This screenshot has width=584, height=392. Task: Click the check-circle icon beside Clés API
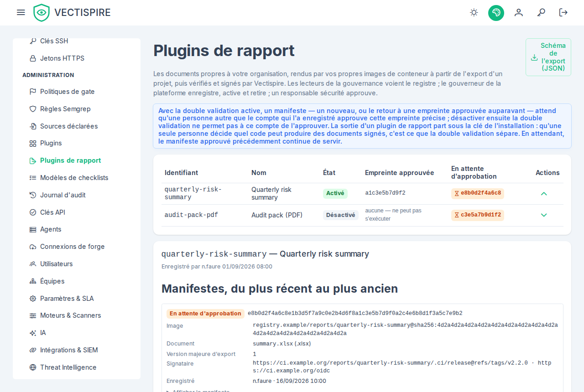point(33,212)
